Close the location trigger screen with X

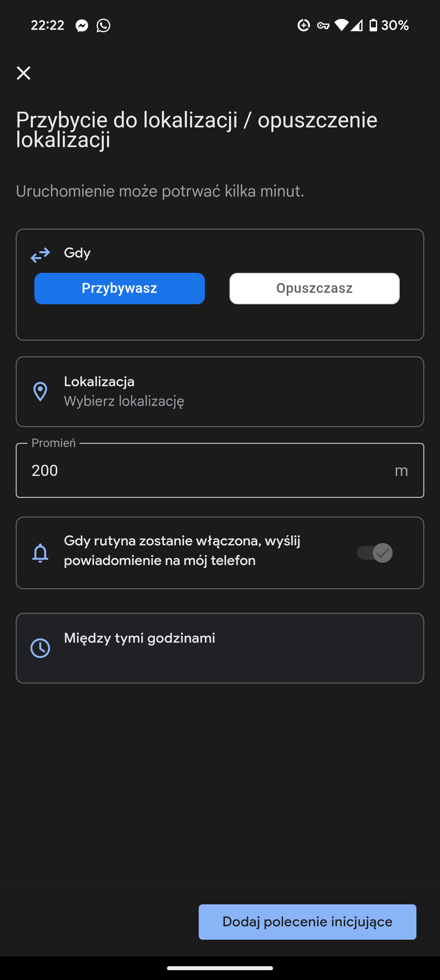tap(24, 73)
